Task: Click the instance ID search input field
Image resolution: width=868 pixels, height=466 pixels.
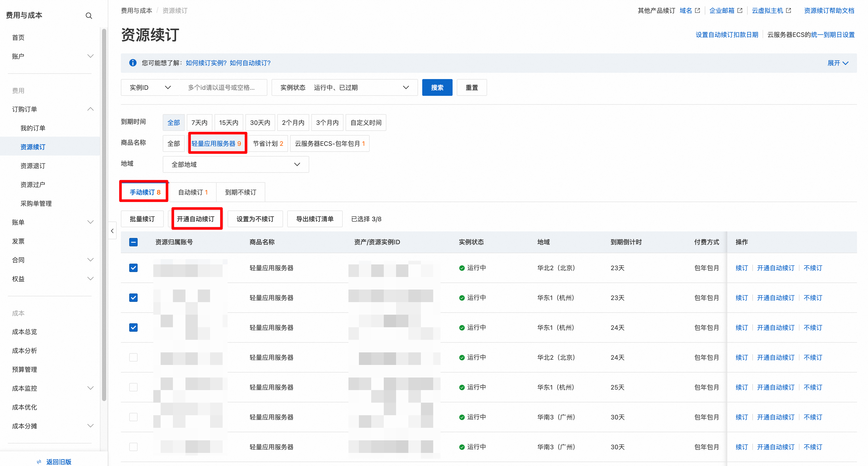Action: click(x=223, y=87)
